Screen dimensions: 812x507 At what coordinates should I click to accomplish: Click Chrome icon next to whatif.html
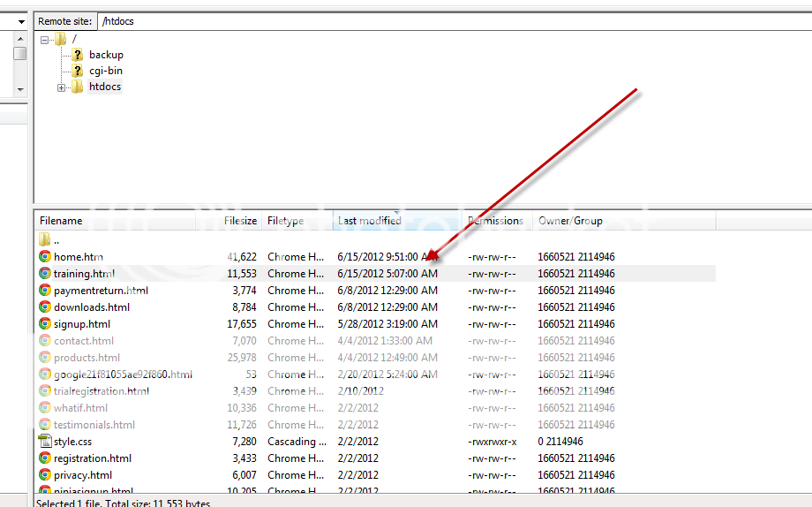click(45, 407)
